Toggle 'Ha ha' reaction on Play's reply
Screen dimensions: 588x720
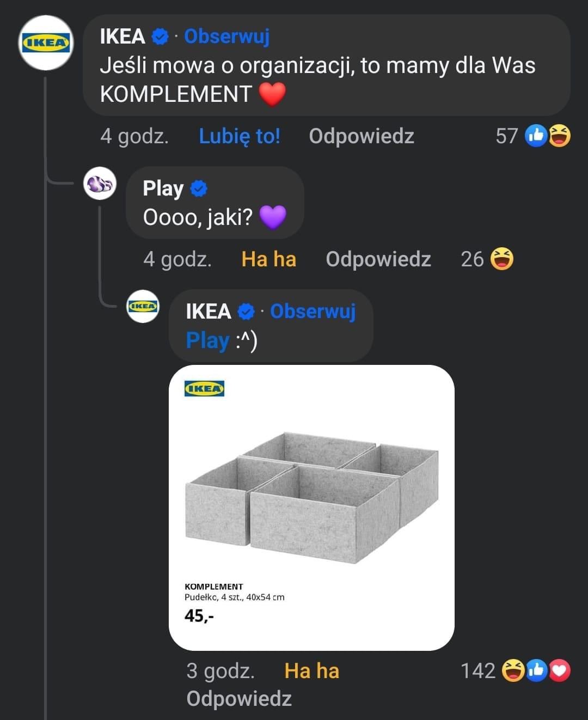coord(269,259)
